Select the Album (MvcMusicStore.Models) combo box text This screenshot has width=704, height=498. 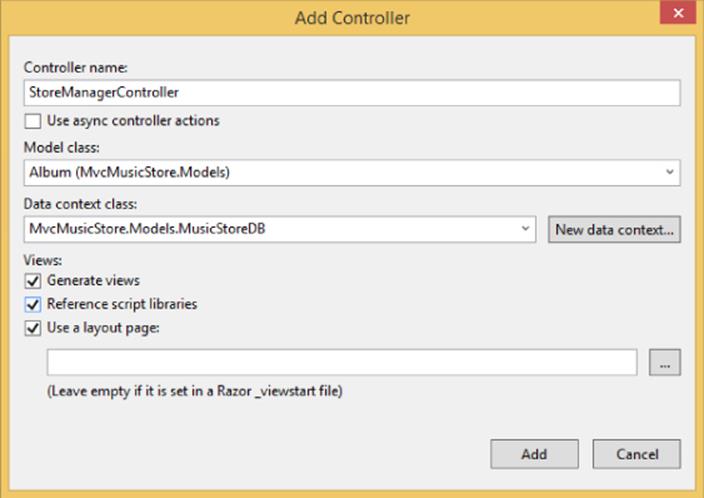click(x=129, y=172)
